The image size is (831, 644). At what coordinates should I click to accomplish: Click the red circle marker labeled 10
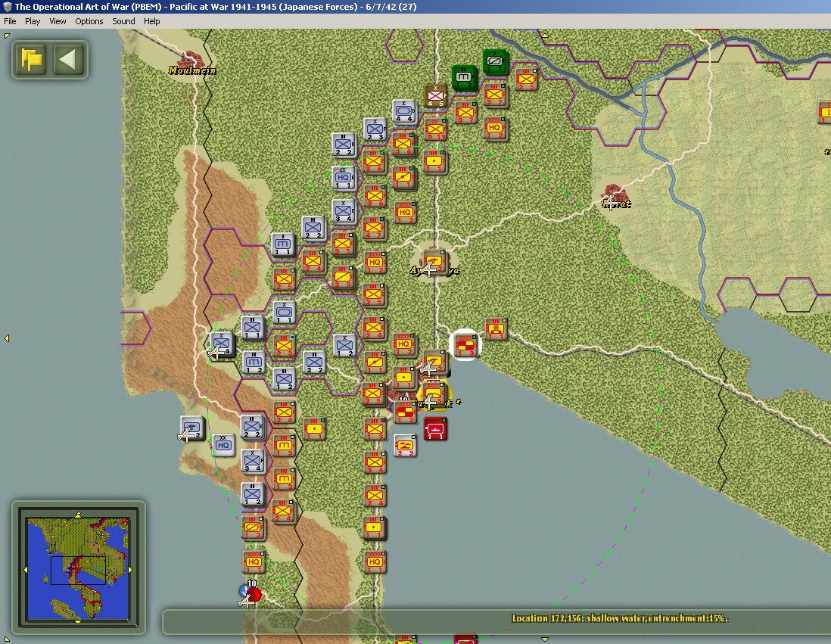254,593
